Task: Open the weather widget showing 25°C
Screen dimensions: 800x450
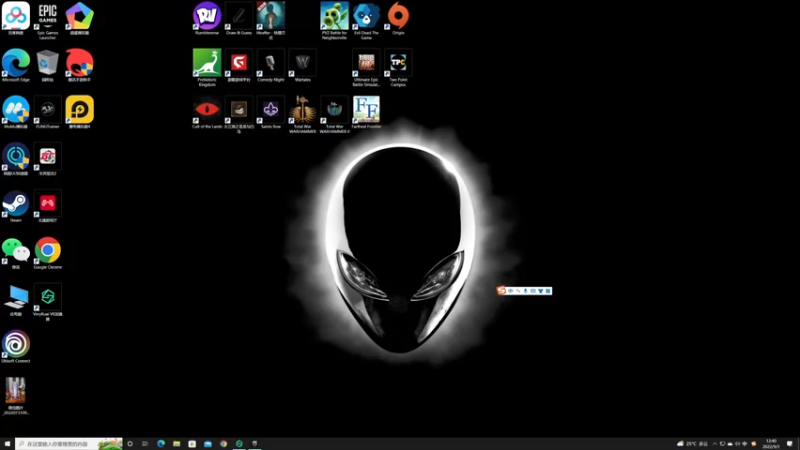Action: point(692,444)
